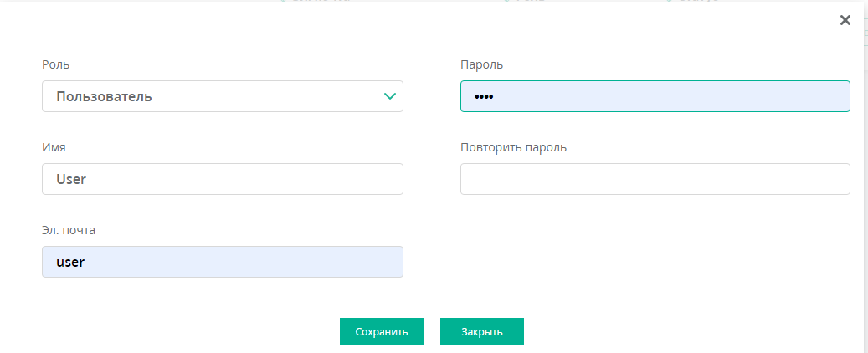The height and width of the screenshot is (353, 868).
Task: Expand the role dropdown using the green chevron
Action: click(390, 96)
